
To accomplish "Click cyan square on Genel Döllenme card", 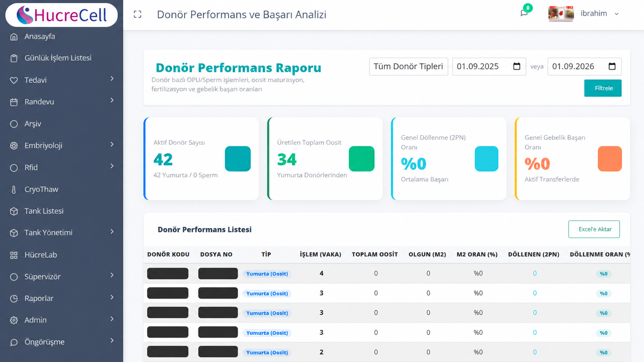I will (486, 158).
